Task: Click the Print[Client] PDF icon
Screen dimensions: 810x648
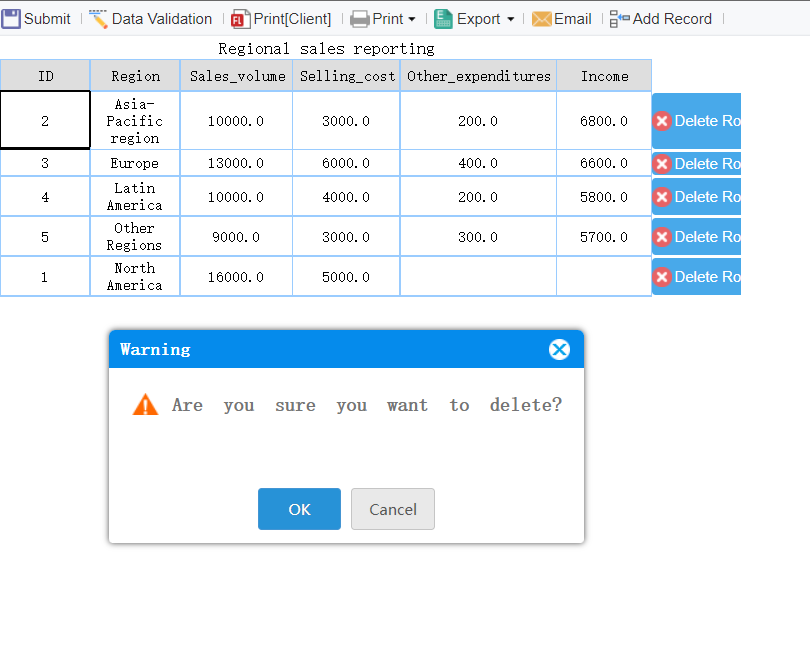Action: [240, 18]
